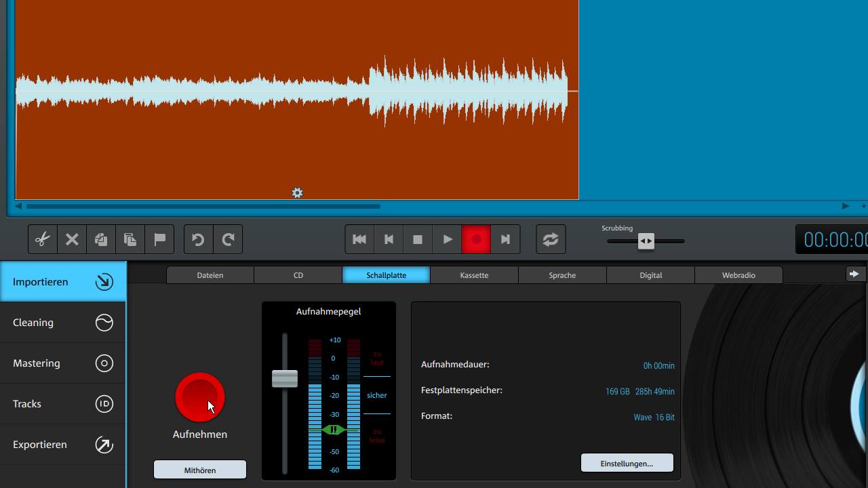
Task: Switch to the Kassette tab
Action: point(474,275)
